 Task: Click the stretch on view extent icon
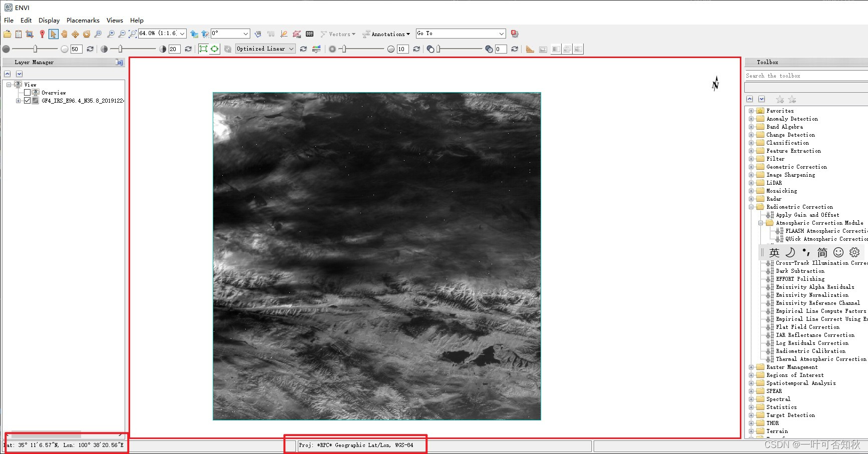[x=214, y=49]
